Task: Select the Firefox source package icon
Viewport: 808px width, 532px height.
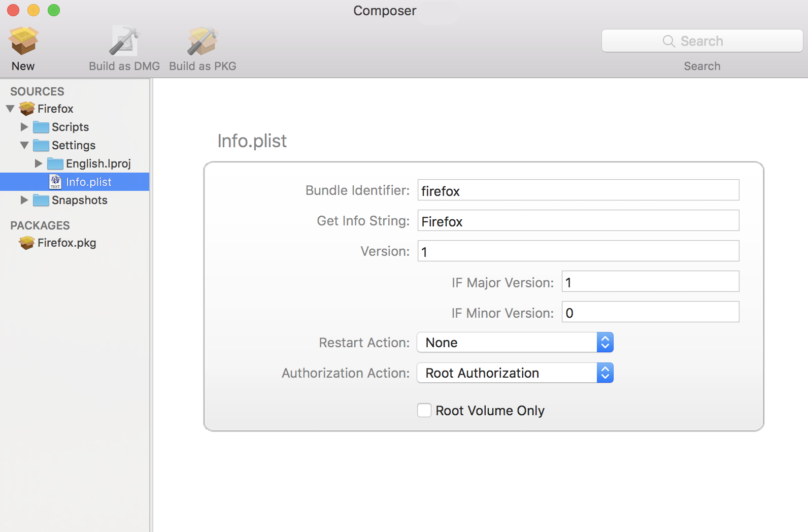Action: 27,109
